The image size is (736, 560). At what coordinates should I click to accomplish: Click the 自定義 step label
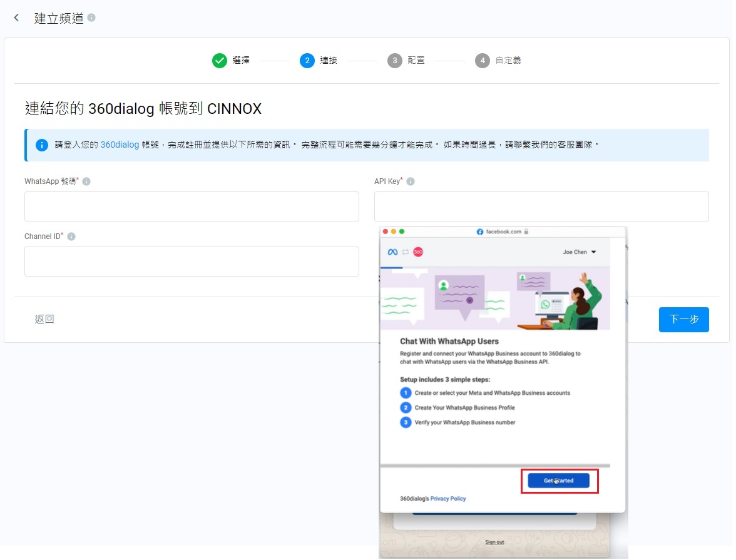click(508, 61)
